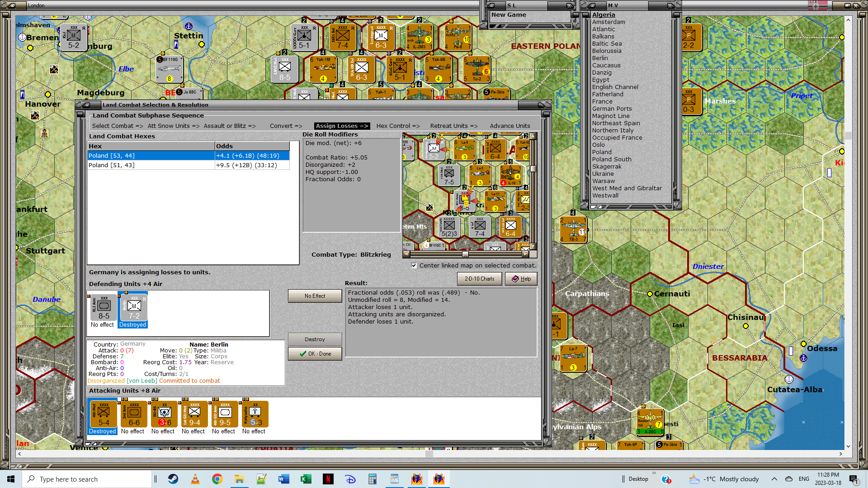Open the notification center

coord(854,479)
